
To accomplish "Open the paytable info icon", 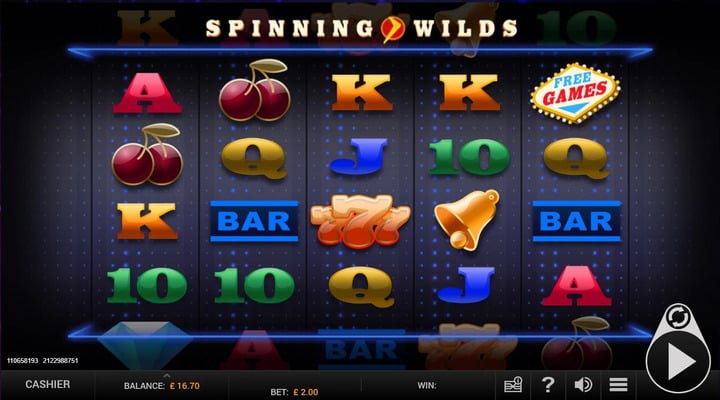I will point(513,385).
